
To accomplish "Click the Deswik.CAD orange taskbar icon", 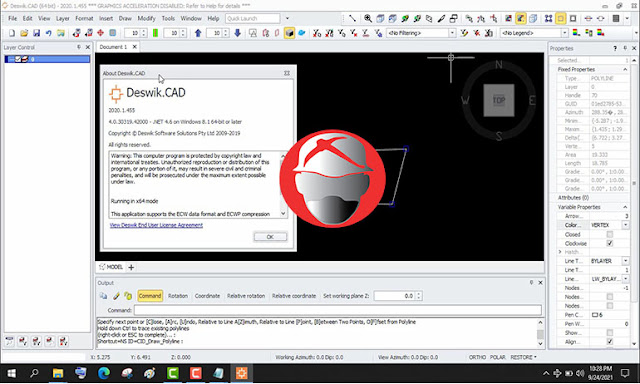I will point(241,373).
